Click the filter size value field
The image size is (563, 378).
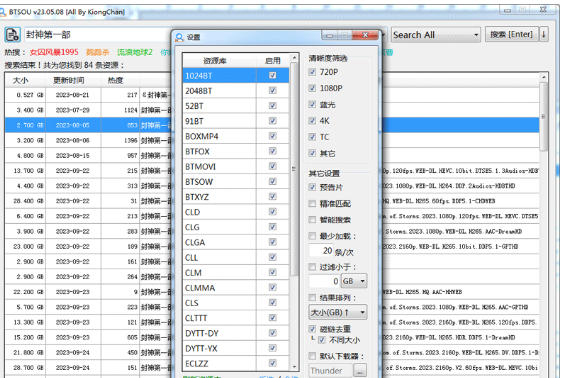pyautogui.click(x=324, y=281)
